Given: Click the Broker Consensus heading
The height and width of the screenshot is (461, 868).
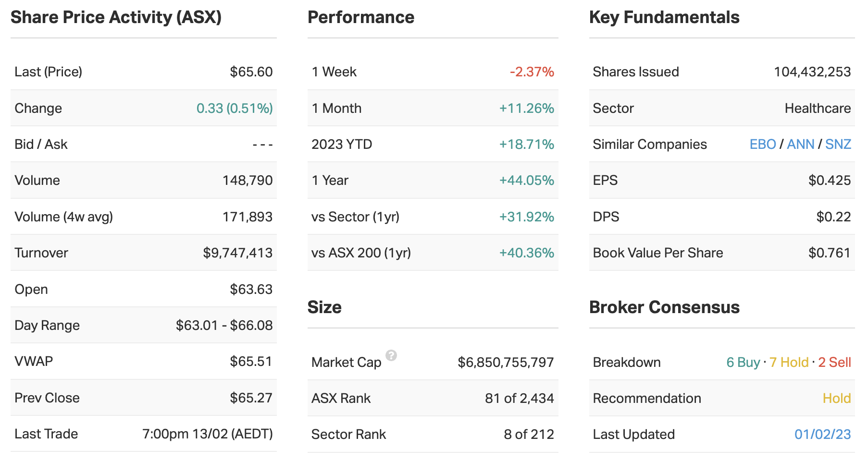Looking at the screenshot, I should point(664,307).
